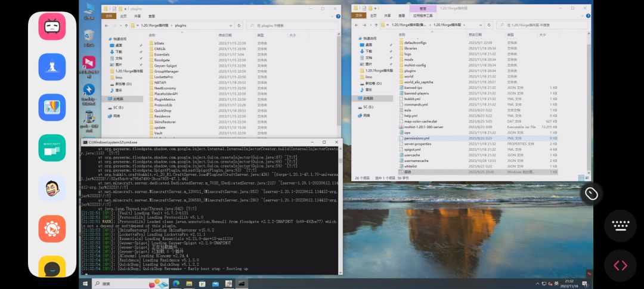The width and height of the screenshot is (644, 289).
Task: Switch right Explorer to large icons view
Action: [587, 178]
